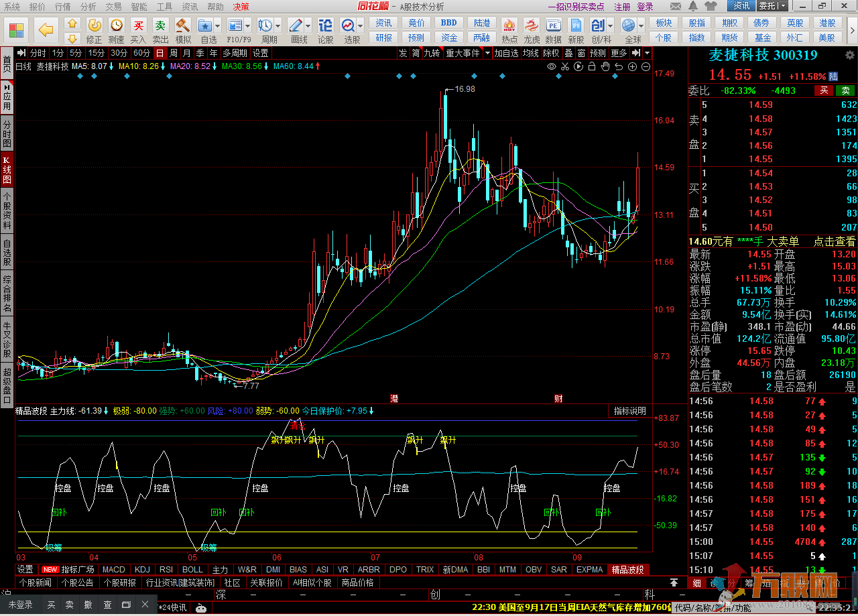Expand the 选股 dropdown arrow
This screenshot has width=858, height=616.
(x=361, y=25)
